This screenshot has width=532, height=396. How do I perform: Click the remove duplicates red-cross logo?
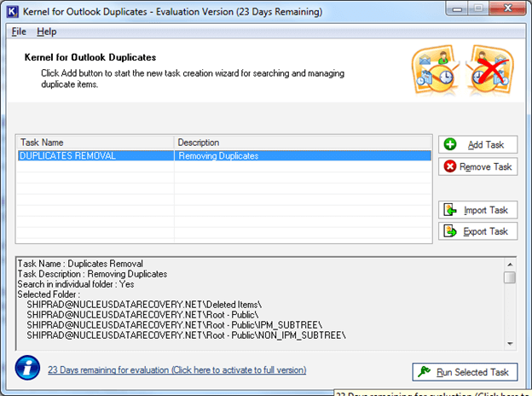click(490, 70)
